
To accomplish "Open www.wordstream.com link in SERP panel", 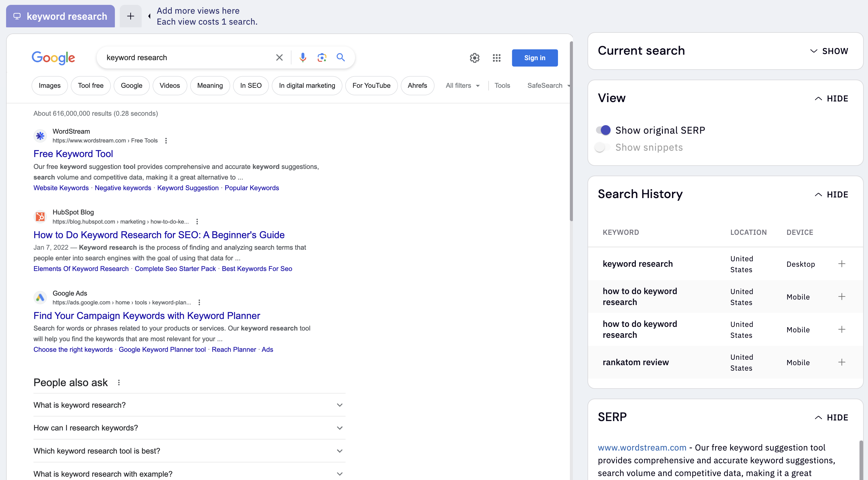I will coord(642,448).
